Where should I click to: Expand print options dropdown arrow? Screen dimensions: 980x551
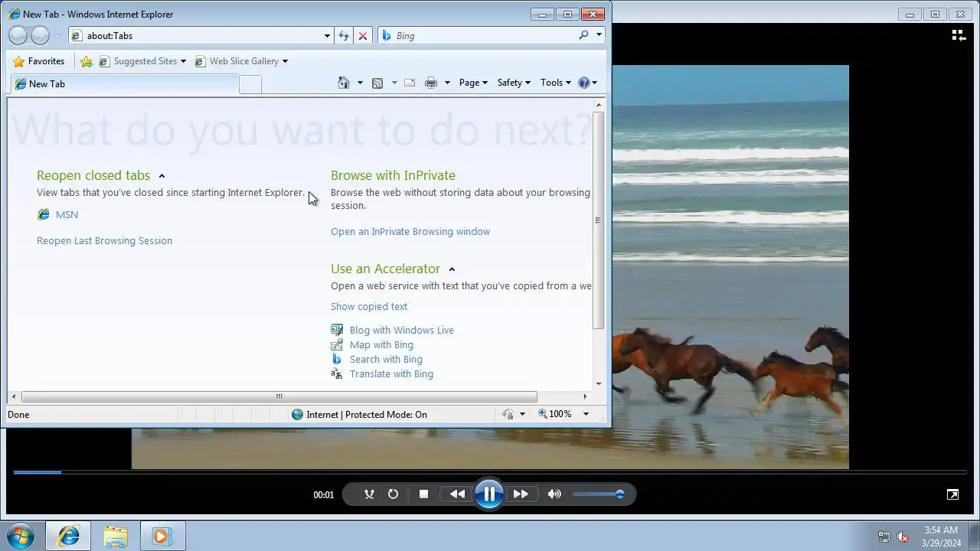[447, 83]
